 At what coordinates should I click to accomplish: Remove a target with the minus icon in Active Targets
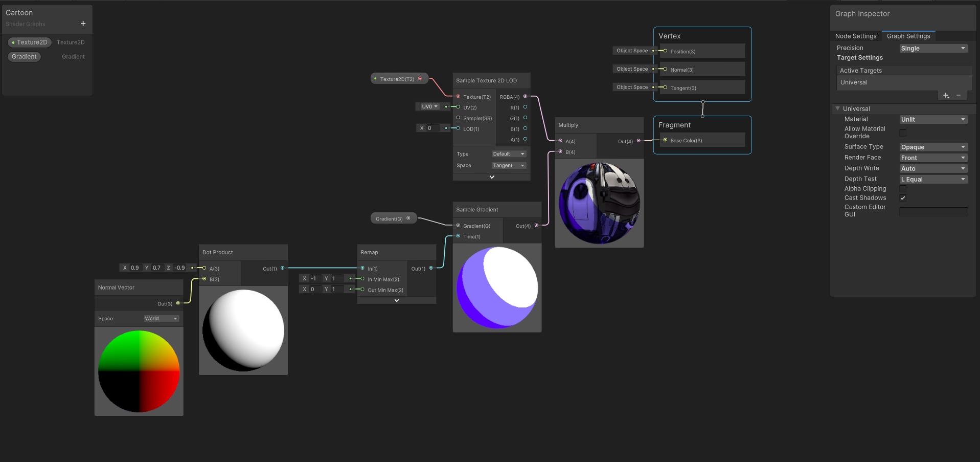pos(959,96)
